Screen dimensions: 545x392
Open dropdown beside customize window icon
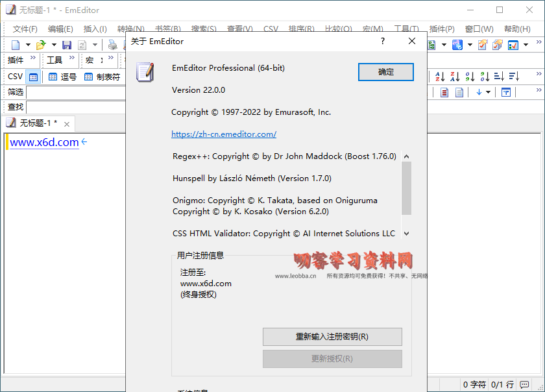[x=526, y=45]
